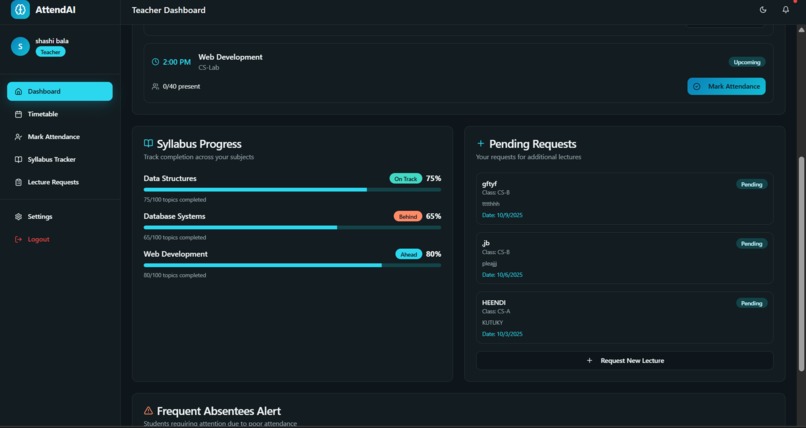806x428 pixels.
Task: Click the Dashboard home icon
Action: [x=19, y=91]
